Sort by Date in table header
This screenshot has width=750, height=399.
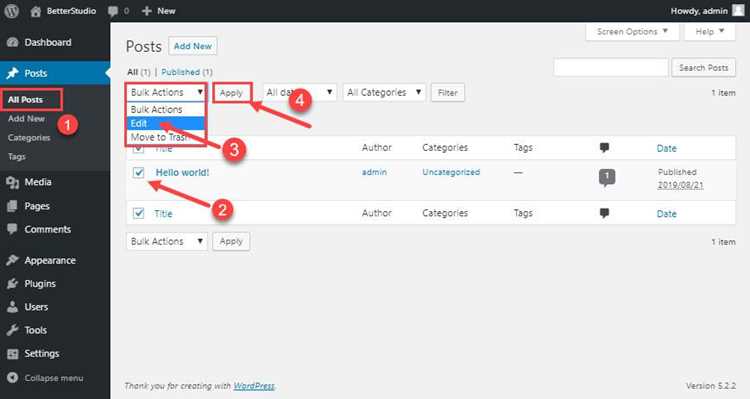point(666,148)
